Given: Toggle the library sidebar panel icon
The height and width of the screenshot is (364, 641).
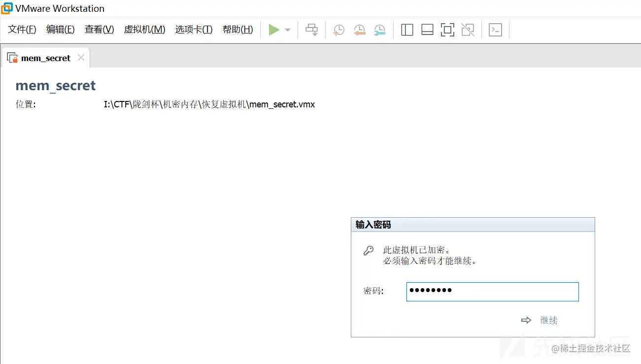Looking at the screenshot, I should point(407,30).
